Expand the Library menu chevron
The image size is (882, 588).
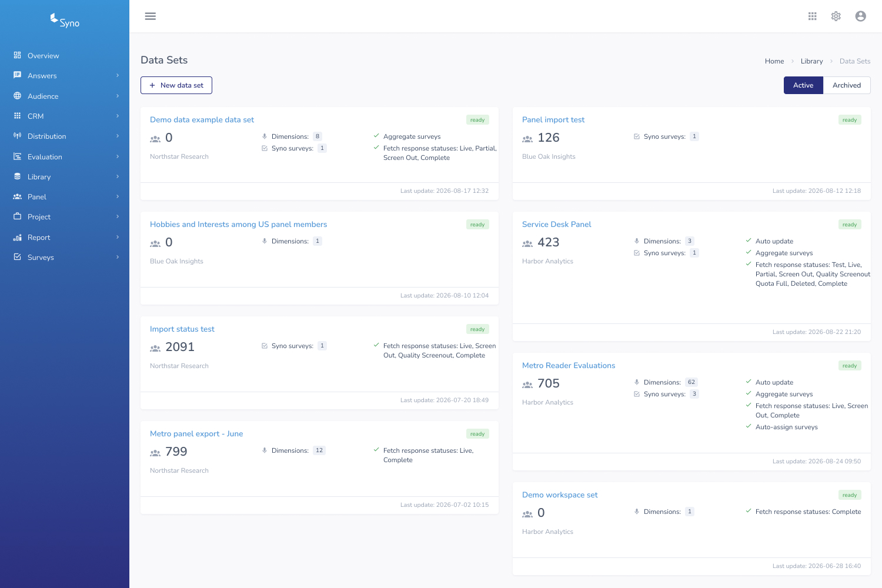pyautogui.click(x=118, y=176)
